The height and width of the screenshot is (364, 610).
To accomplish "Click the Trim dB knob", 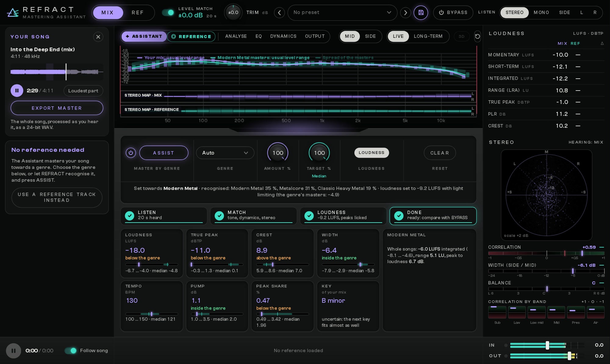I will [233, 12].
